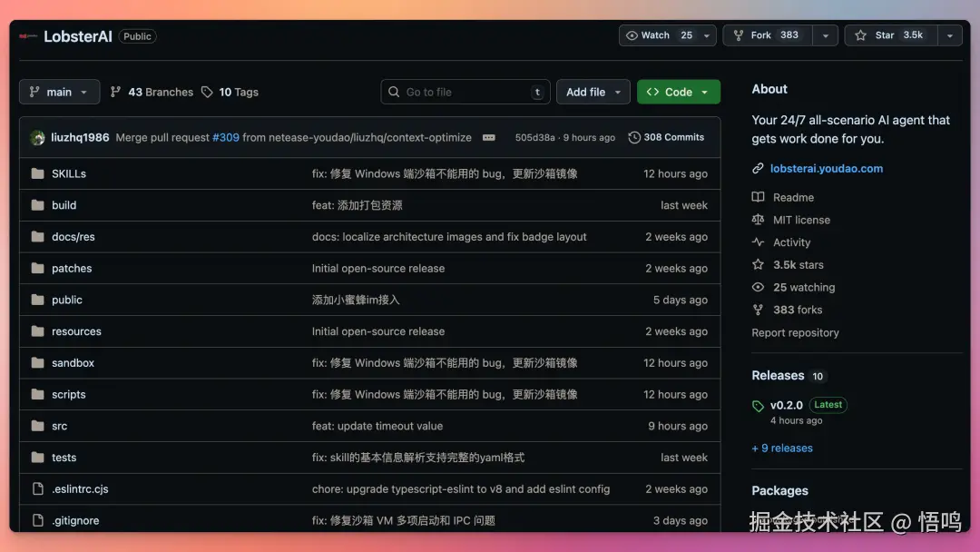Open the lobsterai.youdao.com website link
The image size is (980, 552).
(827, 168)
